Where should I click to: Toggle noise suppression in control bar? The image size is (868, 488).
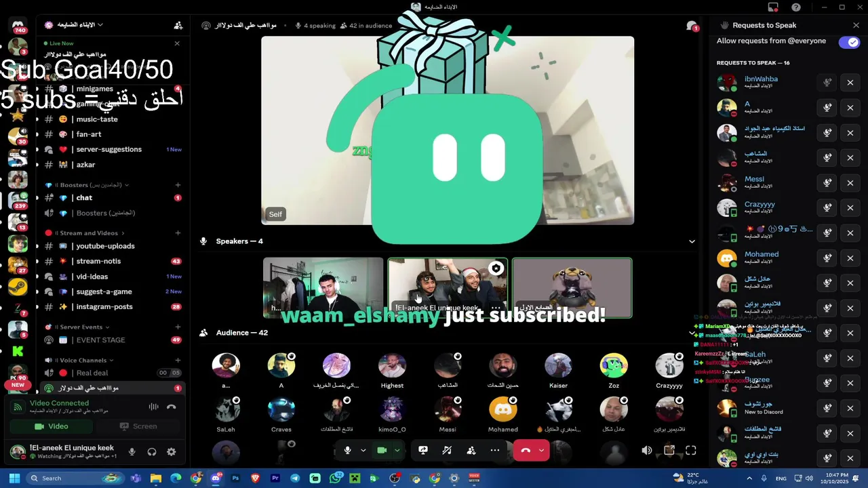[447, 450]
